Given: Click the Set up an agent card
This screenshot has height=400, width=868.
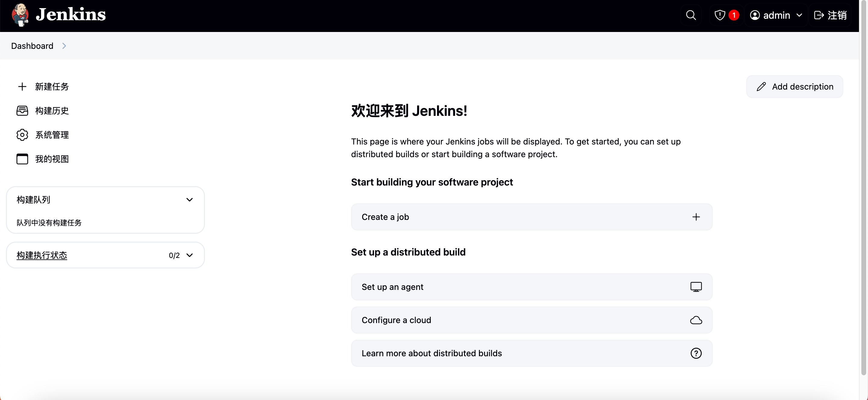Looking at the screenshot, I should pos(532,287).
